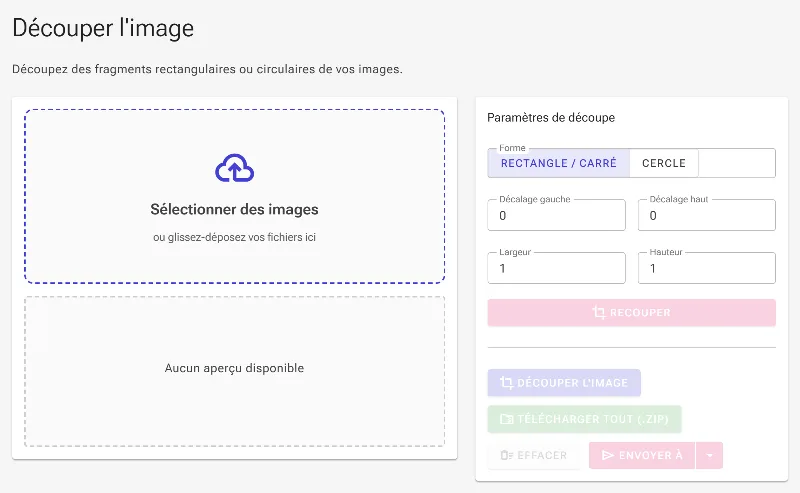The image size is (800, 493).
Task: Click the crop icon on Recouper button
Action: coord(599,312)
